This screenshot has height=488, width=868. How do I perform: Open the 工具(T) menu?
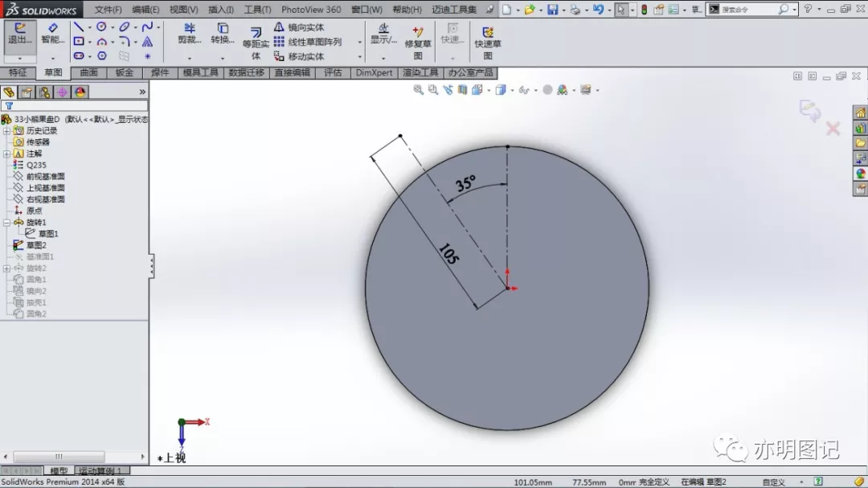coord(258,10)
